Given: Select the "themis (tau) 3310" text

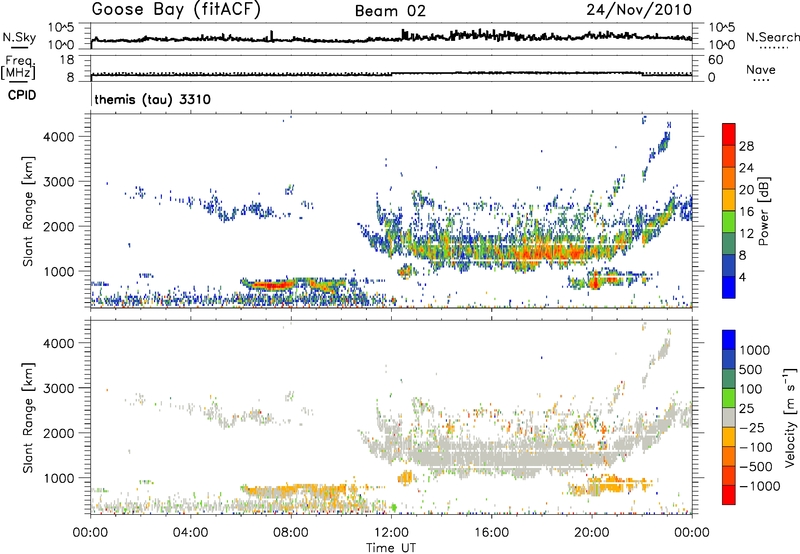Looking at the screenshot, I should pos(153,99).
